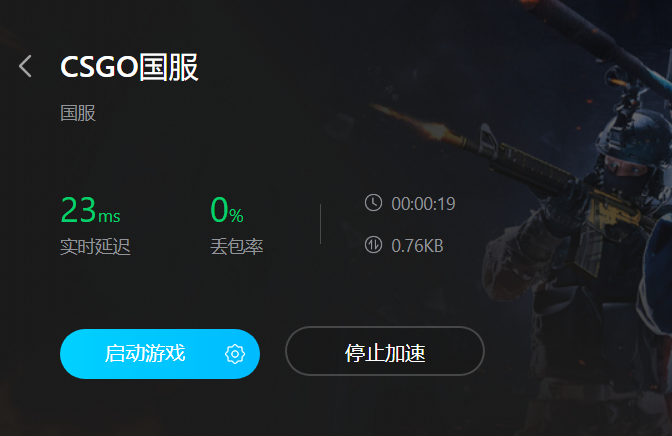Image resolution: width=672 pixels, height=436 pixels.
Task: Click the small green ms unit text
Action: tap(109, 216)
